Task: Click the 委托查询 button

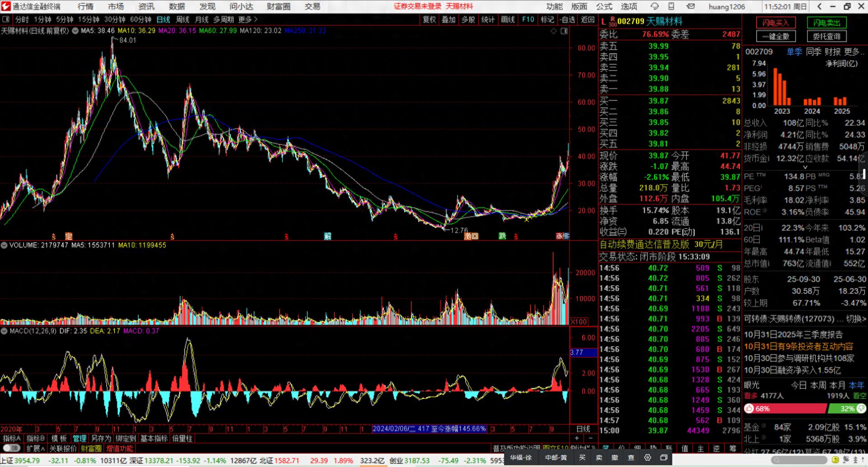Action: tap(827, 36)
